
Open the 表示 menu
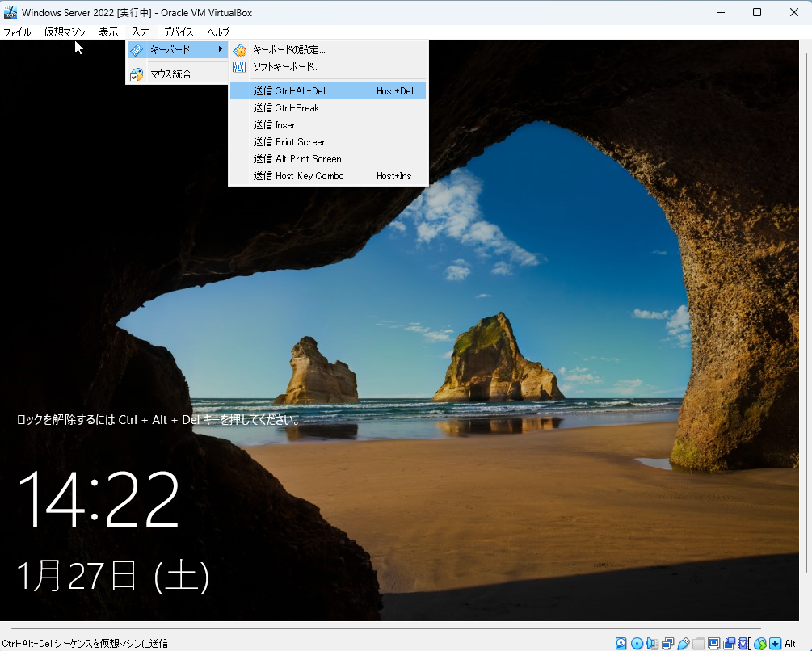[x=107, y=32]
